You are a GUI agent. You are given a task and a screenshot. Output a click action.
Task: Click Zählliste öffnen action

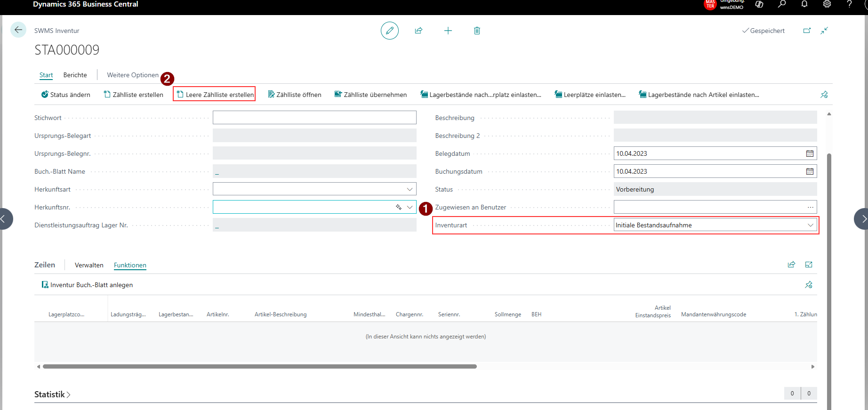click(x=295, y=95)
